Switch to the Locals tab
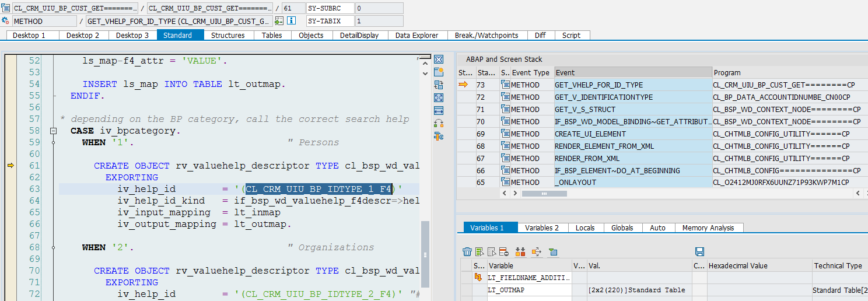Image resolution: width=868 pixels, height=301 pixels. tap(585, 228)
